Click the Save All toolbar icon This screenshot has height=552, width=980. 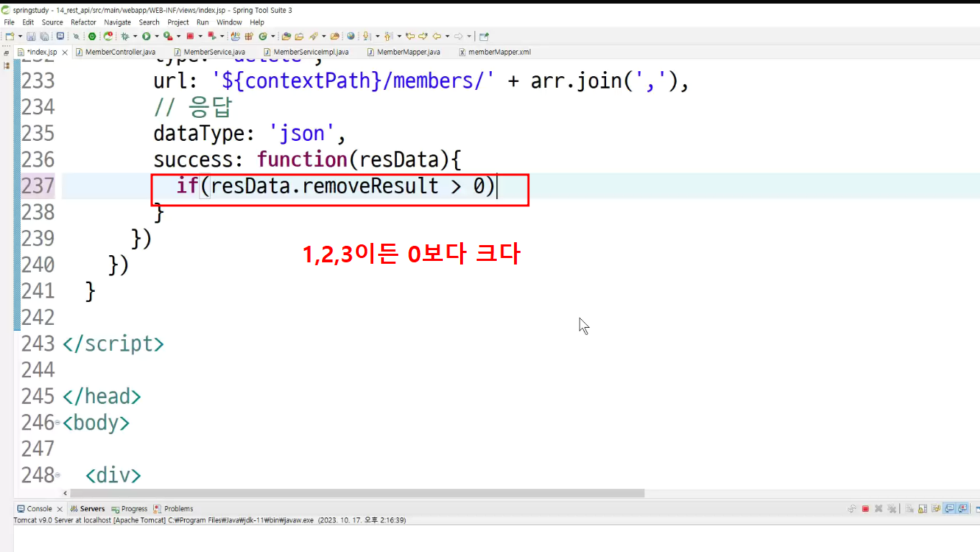(x=44, y=36)
